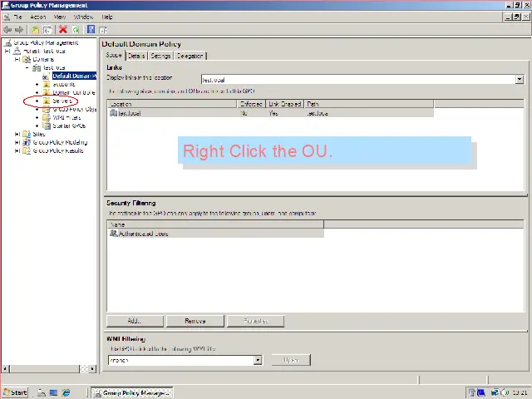The height and width of the screenshot is (399, 532).
Task: Open the WMI filter dropdown
Action: click(x=258, y=360)
